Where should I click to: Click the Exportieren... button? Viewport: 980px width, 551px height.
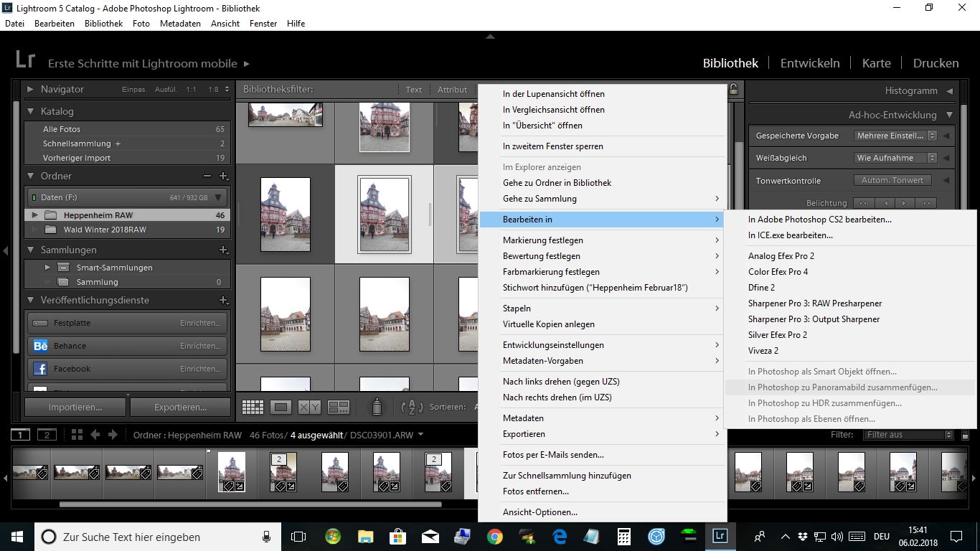pyautogui.click(x=180, y=407)
